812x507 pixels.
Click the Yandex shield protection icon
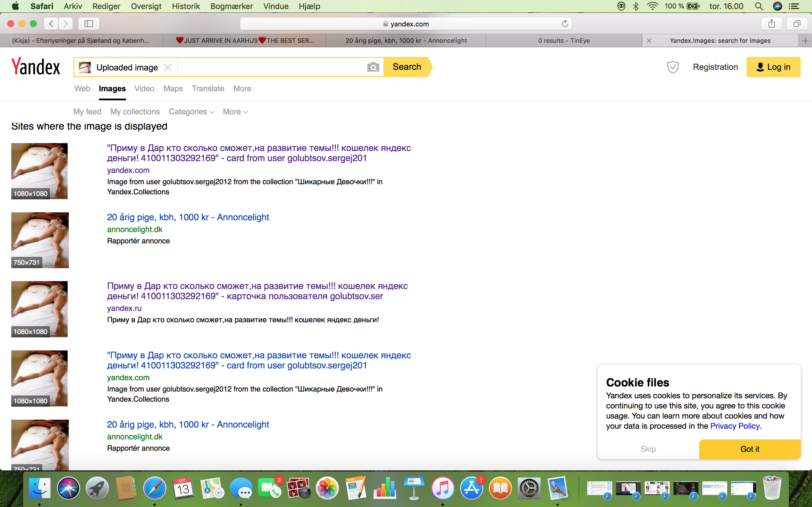tap(673, 67)
